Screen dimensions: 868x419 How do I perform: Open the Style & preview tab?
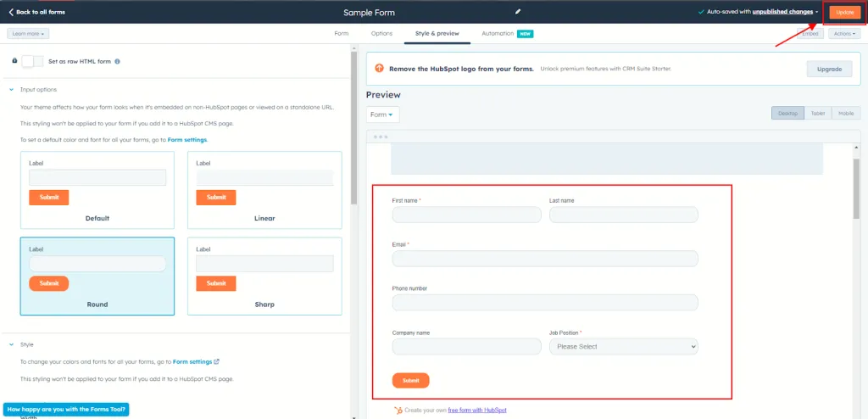coord(437,33)
